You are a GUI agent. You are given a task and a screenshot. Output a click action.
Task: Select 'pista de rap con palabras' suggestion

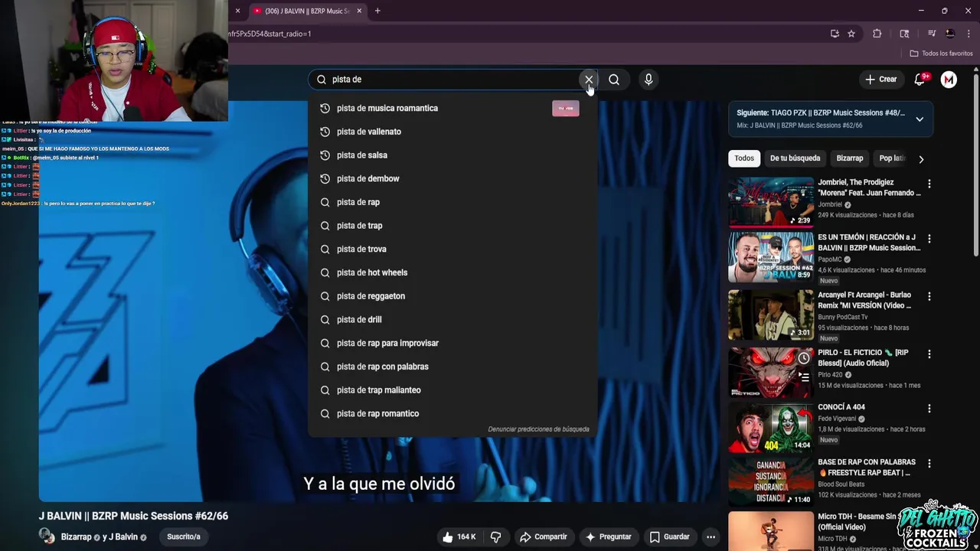452,367
